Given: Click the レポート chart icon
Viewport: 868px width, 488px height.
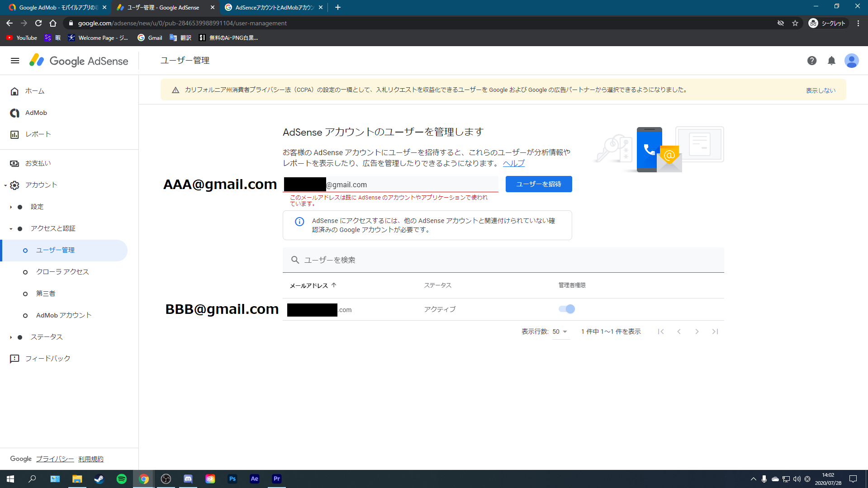Looking at the screenshot, I should (14, 134).
